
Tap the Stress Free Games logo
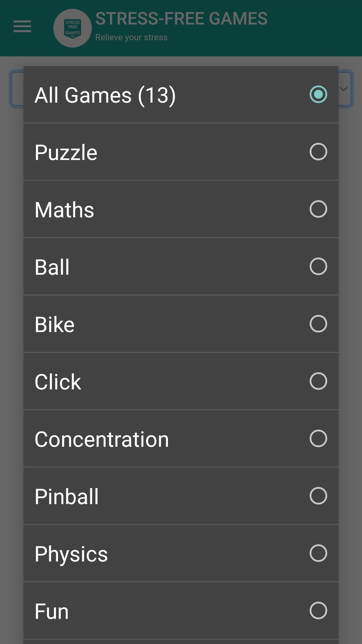click(x=72, y=28)
